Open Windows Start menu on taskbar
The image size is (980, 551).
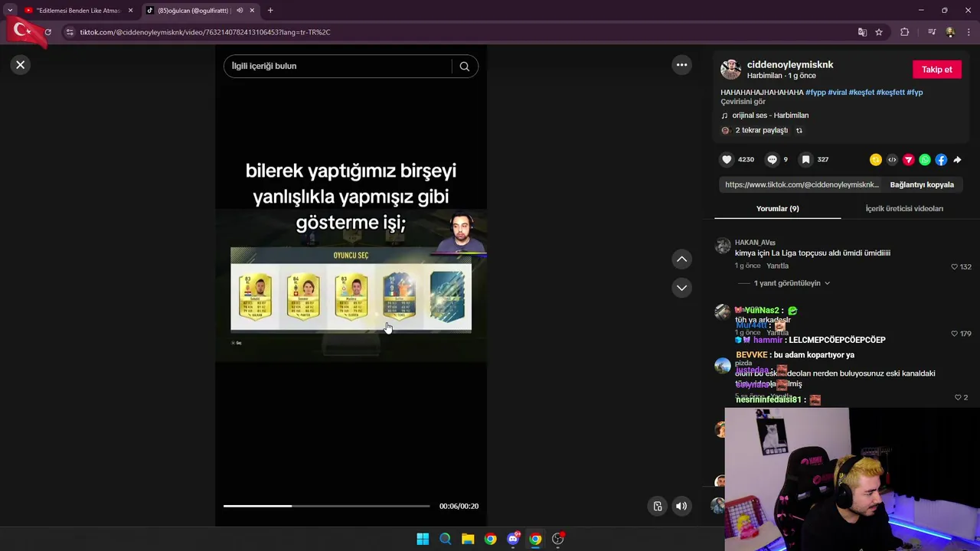coord(423,539)
